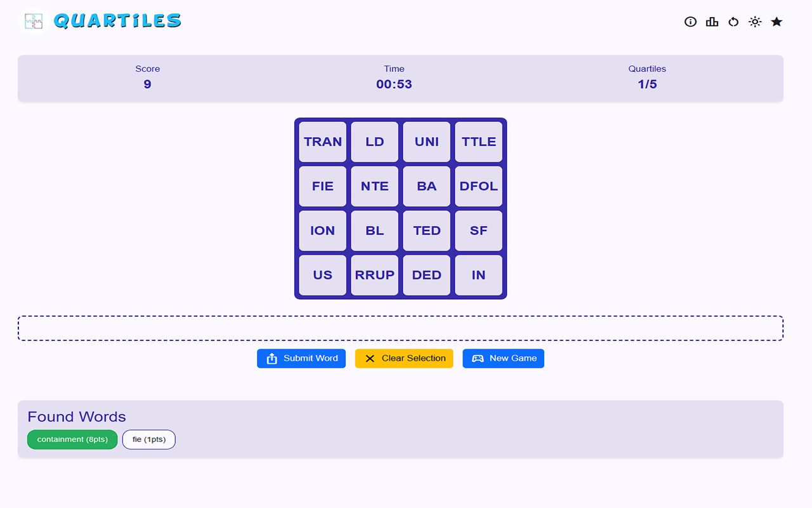
Task: Click the dashed word selection area
Action: click(400, 328)
